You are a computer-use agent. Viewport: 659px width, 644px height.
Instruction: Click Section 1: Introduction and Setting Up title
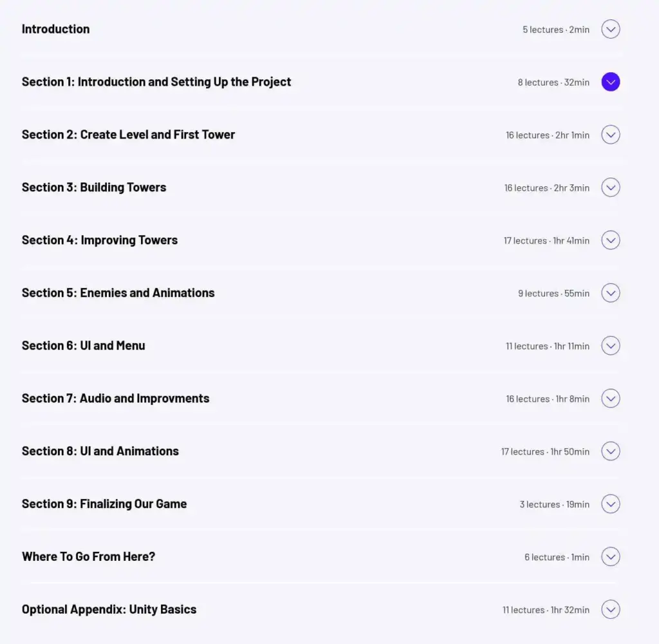coord(156,82)
